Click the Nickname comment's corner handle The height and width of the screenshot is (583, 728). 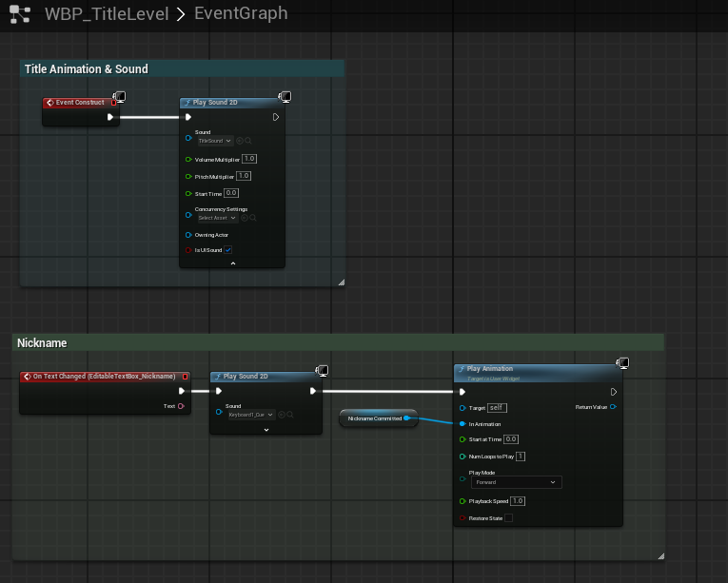point(661,556)
